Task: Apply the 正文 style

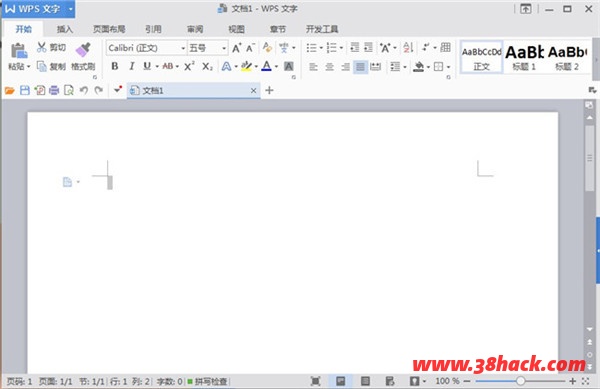Action: pyautogui.click(x=481, y=57)
